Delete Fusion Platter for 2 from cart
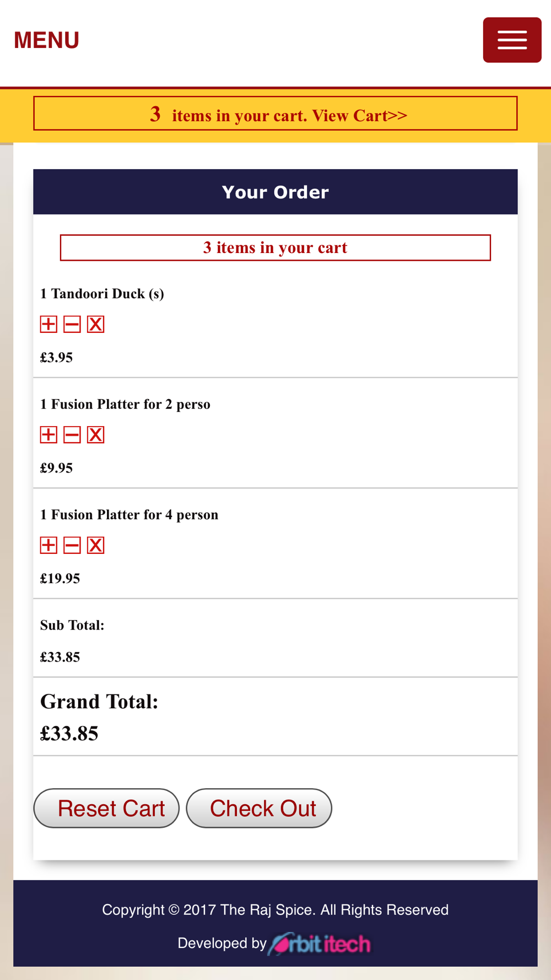 coord(96,435)
